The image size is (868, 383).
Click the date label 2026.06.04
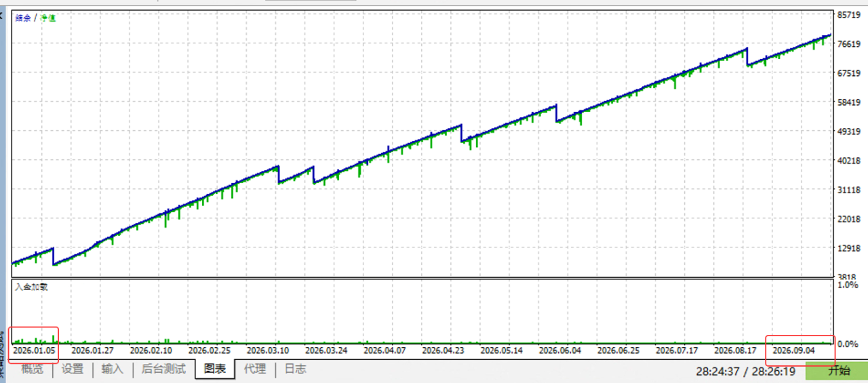pos(560,350)
